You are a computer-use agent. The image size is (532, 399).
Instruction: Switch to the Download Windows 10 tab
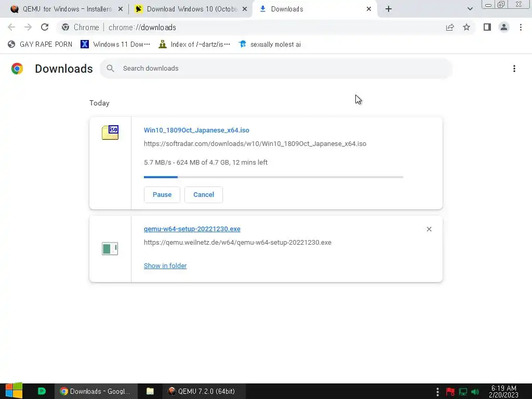click(x=190, y=9)
